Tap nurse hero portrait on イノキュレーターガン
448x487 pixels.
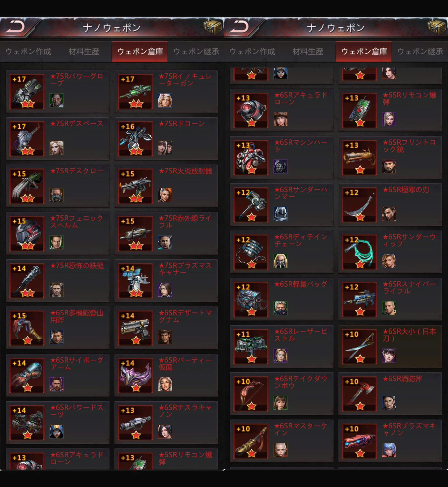click(165, 100)
